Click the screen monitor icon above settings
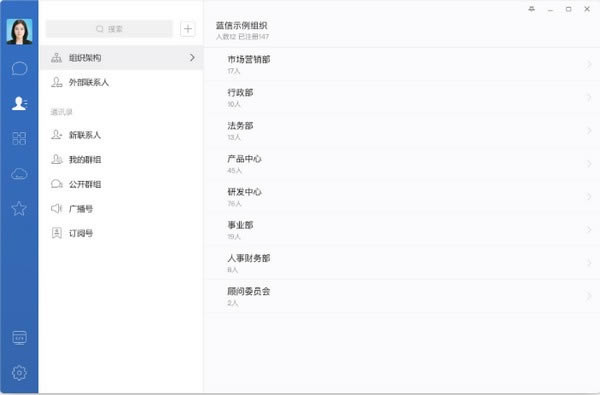This screenshot has height=395, width=600. 19,338
